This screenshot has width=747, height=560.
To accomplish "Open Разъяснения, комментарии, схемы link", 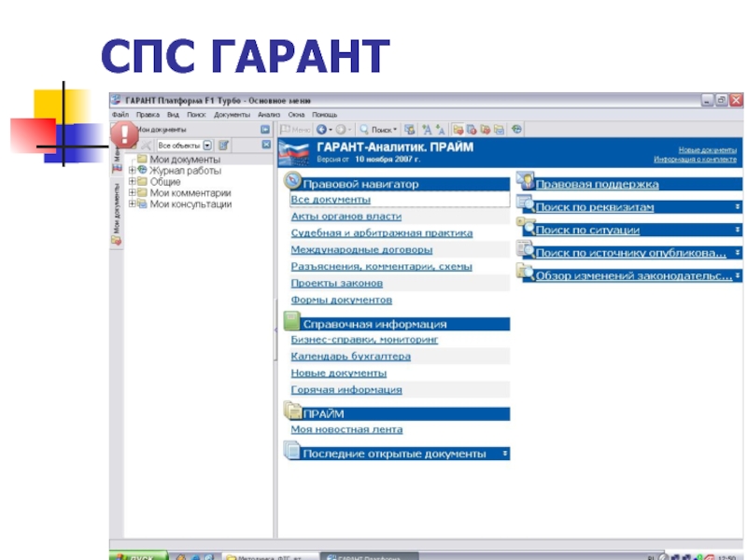I will pyautogui.click(x=382, y=267).
